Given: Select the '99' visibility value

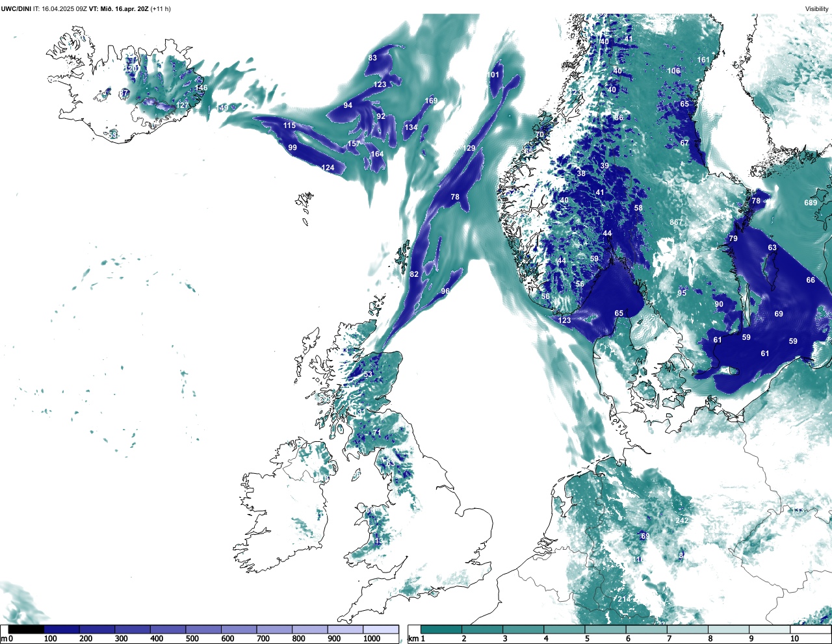Looking at the screenshot, I should tap(292, 148).
